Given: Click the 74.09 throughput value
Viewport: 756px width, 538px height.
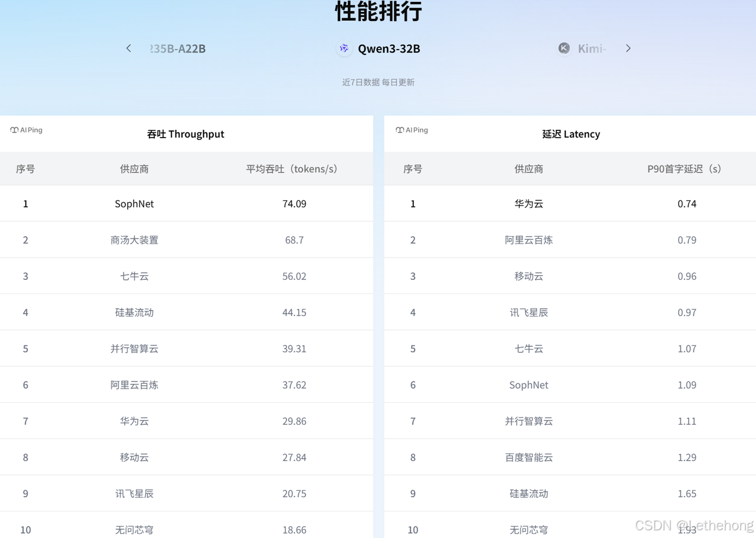Looking at the screenshot, I should tap(294, 204).
